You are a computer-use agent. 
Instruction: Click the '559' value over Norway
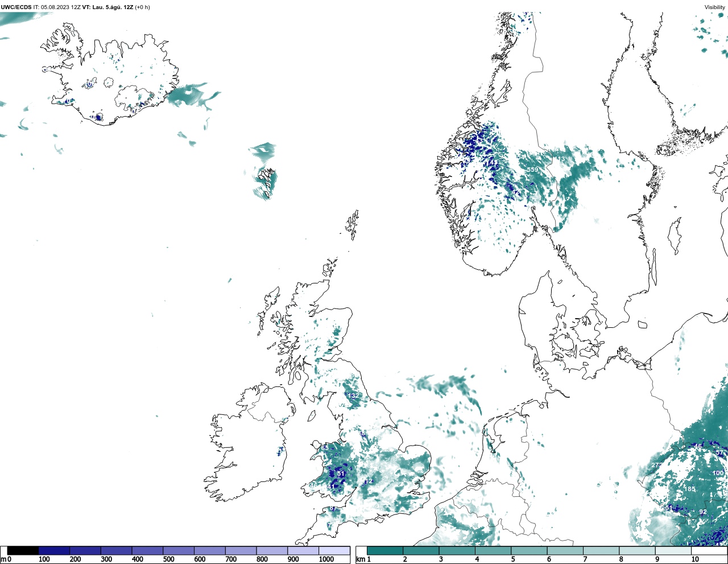(x=532, y=170)
